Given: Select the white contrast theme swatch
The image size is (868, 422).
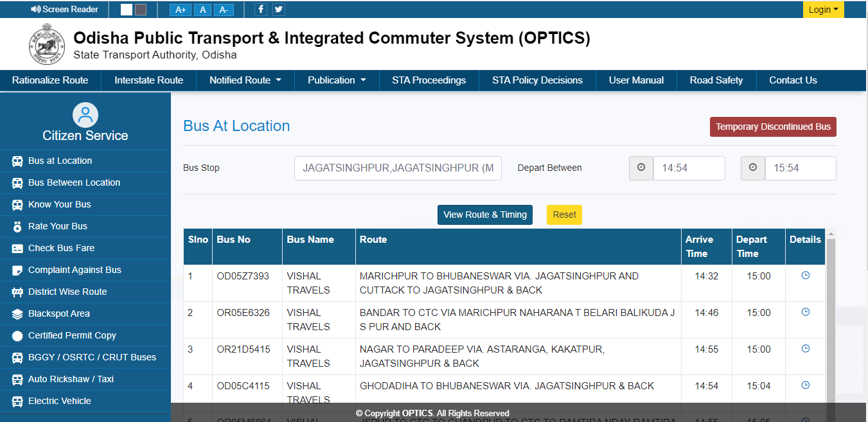Looking at the screenshot, I should click(127, 10).
